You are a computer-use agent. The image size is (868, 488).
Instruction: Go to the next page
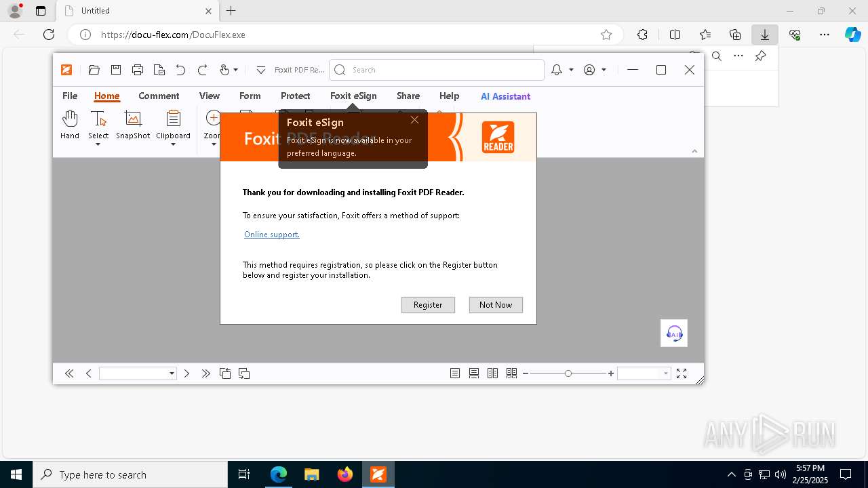[186, 373]
